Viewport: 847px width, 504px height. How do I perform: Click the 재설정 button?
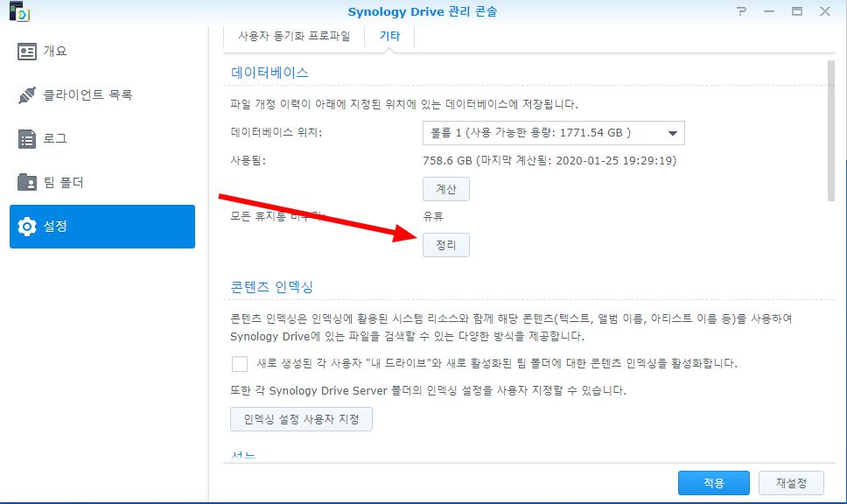(791, 483)
